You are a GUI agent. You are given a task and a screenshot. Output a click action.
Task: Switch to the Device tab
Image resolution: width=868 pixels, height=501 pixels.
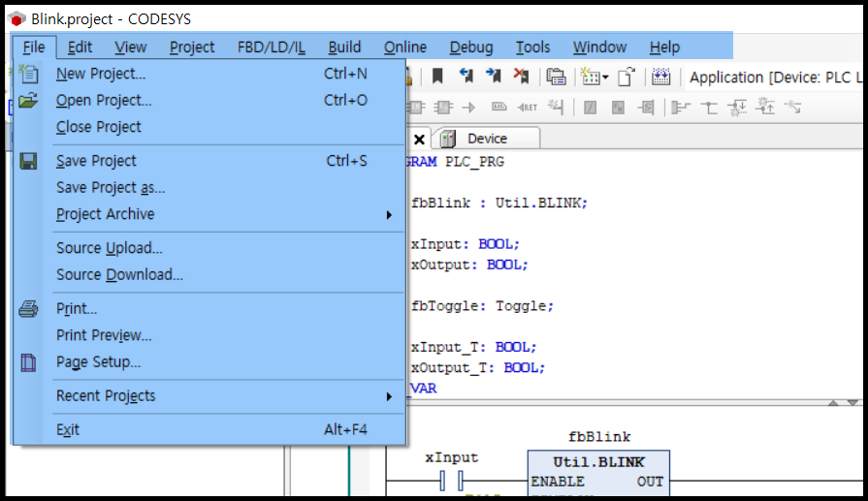[486, 139]
